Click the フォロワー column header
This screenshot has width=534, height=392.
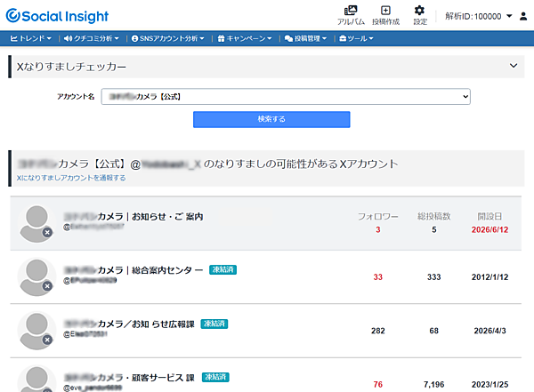(x=378, y=216)
